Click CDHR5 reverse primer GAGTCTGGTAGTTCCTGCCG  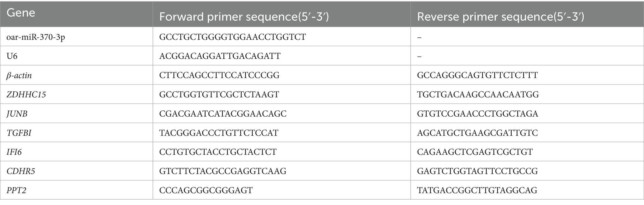coord(477,171)
